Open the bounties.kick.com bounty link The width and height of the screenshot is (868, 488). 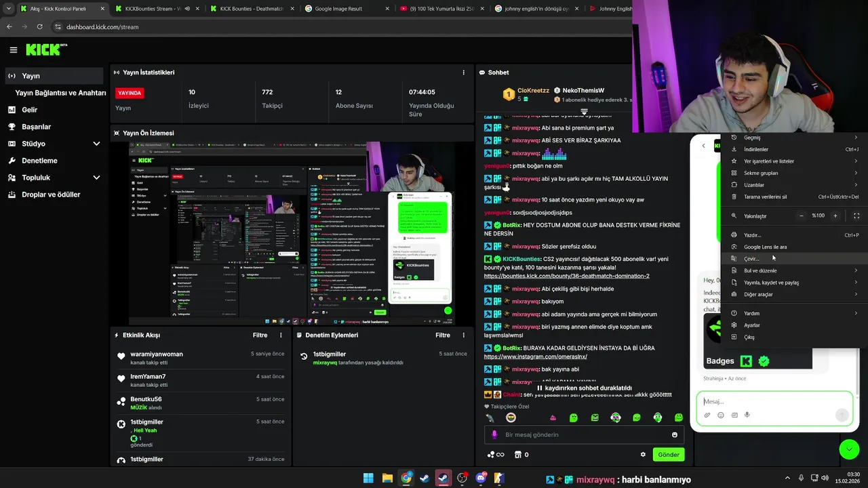pyautogui.click(x=566, y=276)
